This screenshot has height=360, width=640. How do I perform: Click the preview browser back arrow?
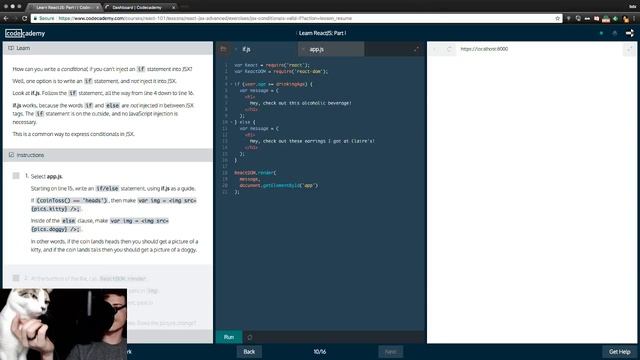(435, 49)
